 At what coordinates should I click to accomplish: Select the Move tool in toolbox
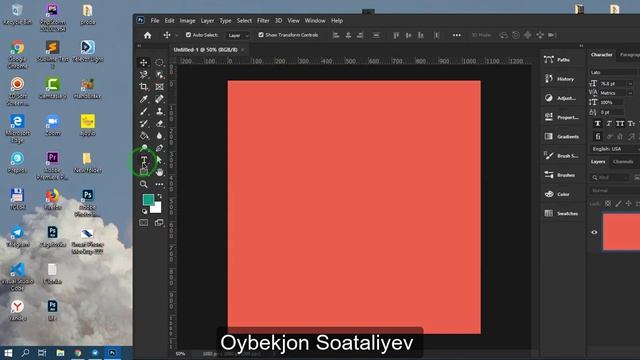click(x=144, y=62)
